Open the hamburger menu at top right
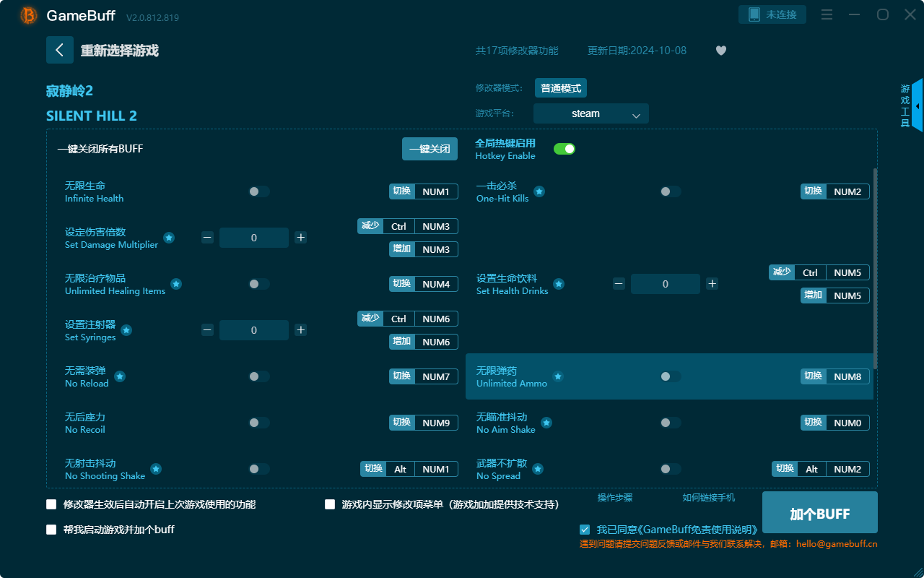This screenshot has height=578, width=924. pos(827,14)
